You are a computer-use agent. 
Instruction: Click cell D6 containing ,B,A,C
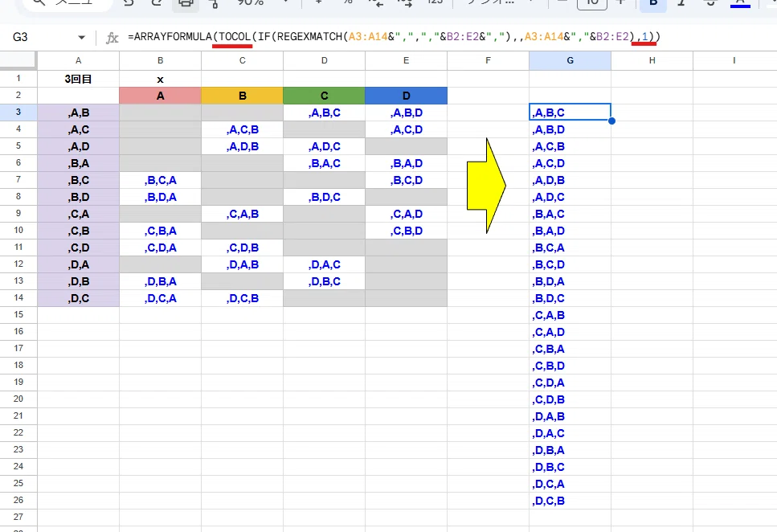[x=324, y=163]
